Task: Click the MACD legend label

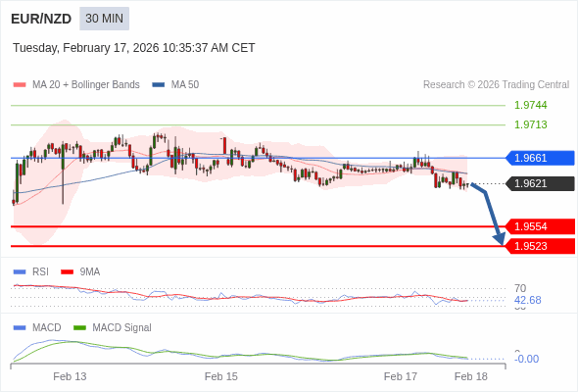Action: click(x=47, y=328)
